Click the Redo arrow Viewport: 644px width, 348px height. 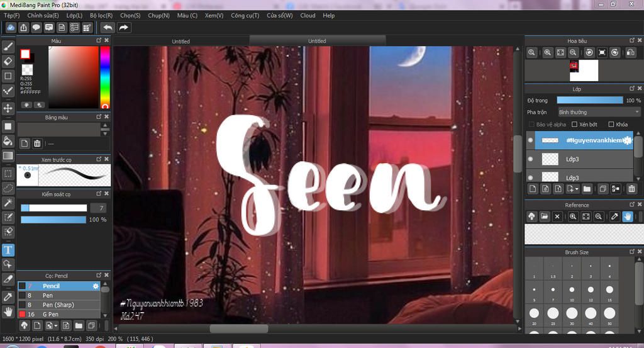pos(123,28)
